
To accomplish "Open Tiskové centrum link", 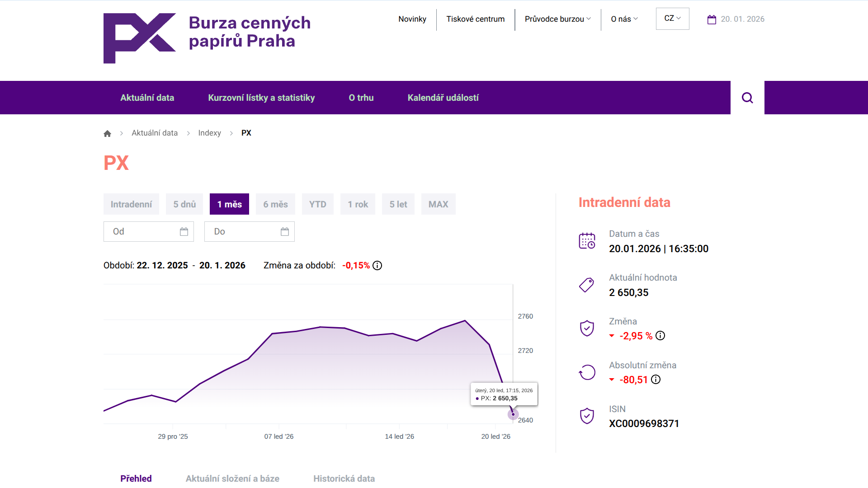I will pos(476,19).
